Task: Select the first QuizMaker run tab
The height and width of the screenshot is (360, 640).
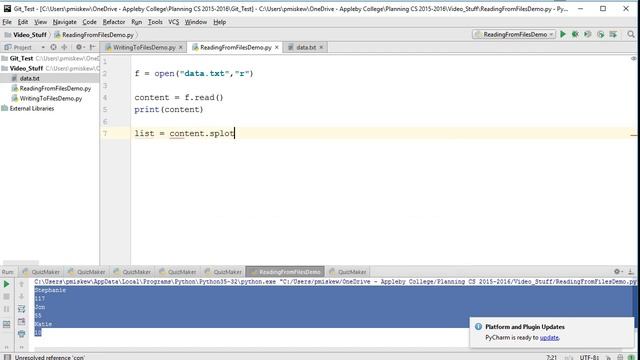Action: coord(41,272)
